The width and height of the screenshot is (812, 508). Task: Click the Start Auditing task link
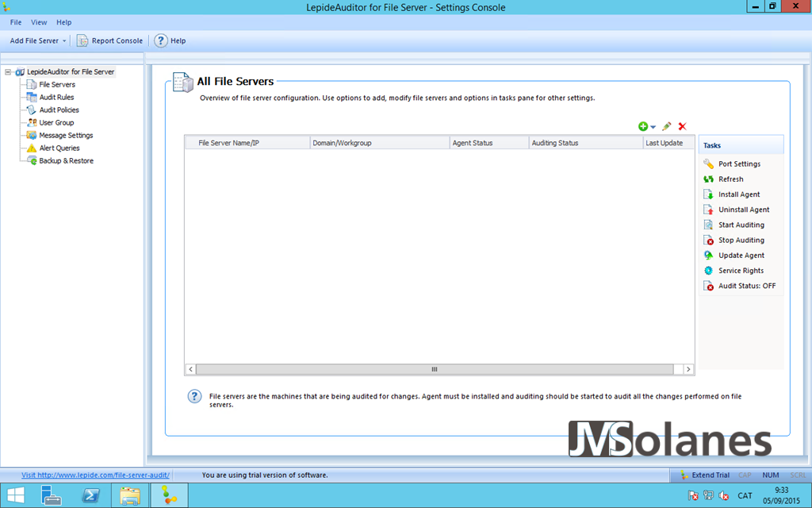[741, 225]
